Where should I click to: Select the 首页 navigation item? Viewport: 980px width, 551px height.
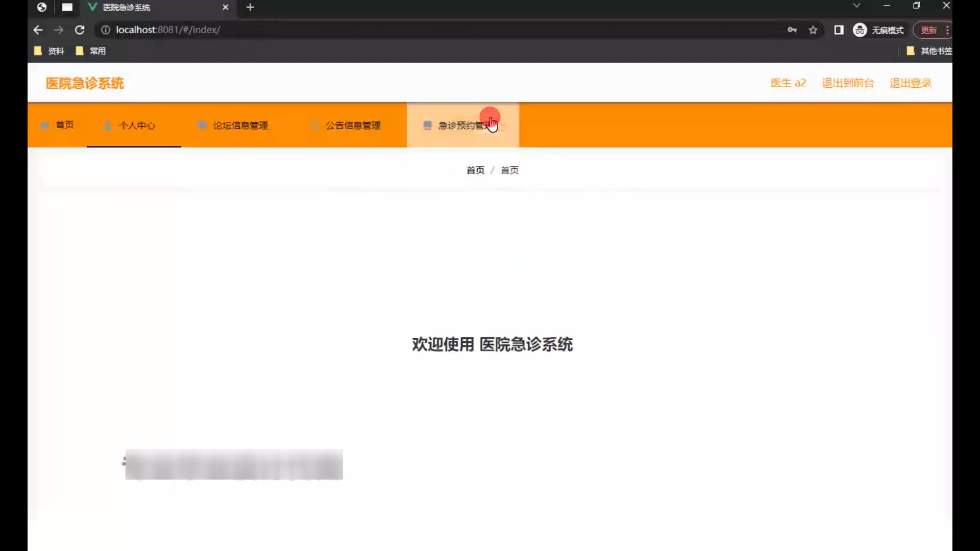pos(64,125)
